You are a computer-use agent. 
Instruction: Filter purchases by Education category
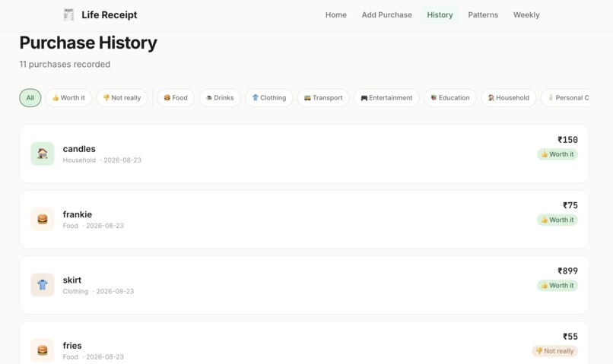(450, 97)
